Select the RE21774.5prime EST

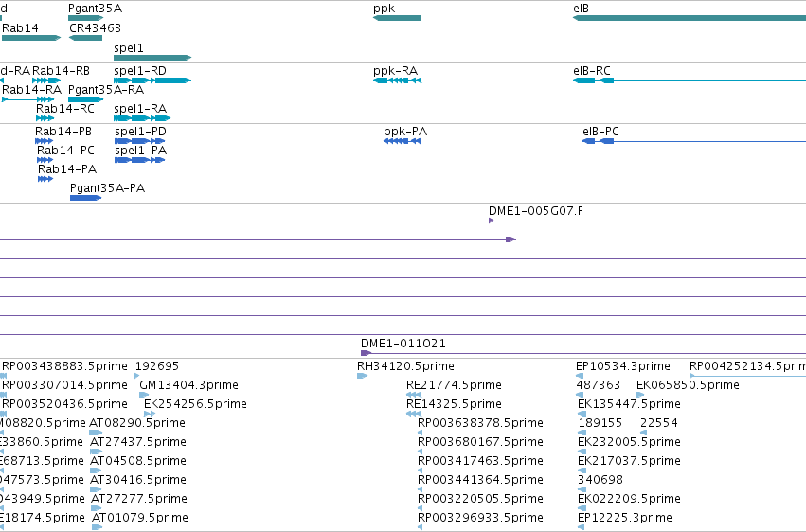(x=414, y=395)
